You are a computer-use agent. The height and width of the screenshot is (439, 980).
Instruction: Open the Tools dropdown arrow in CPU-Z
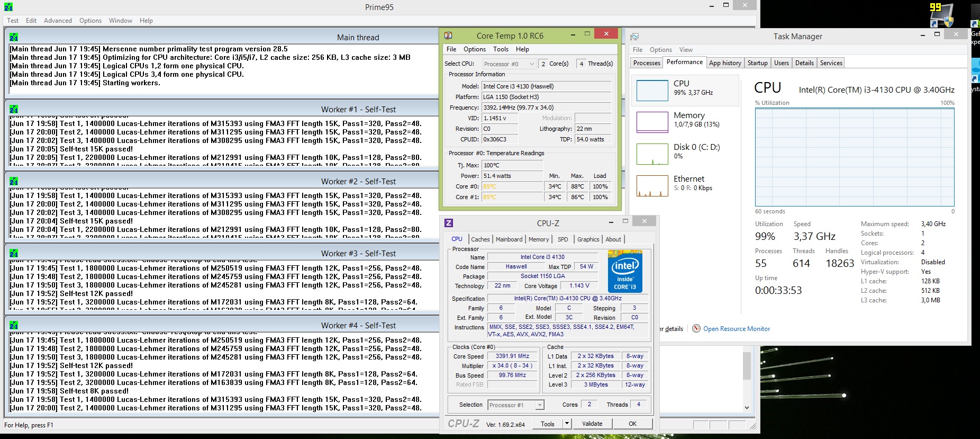(x=567, y=424)
